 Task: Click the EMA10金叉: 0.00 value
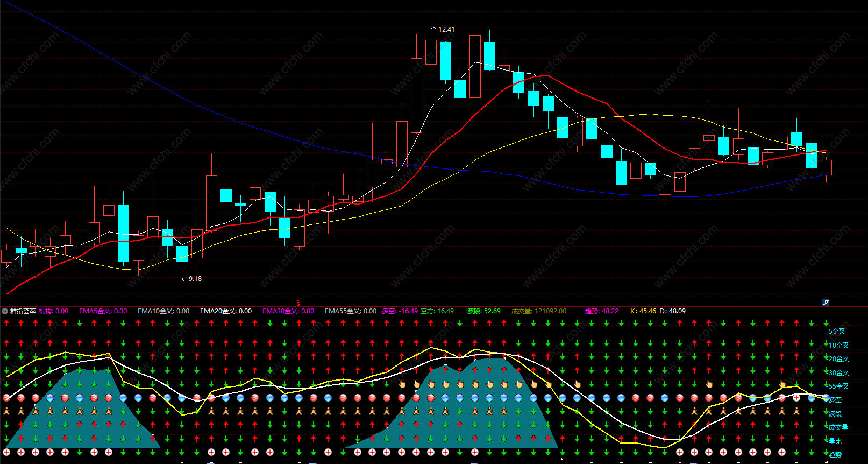(163, 311)
